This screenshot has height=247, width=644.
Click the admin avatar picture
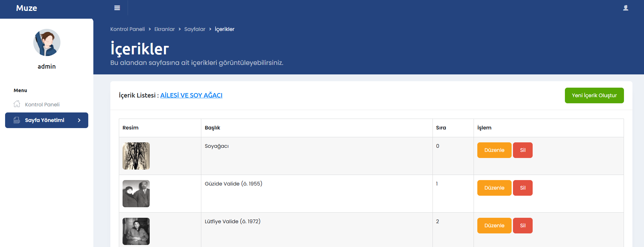47,42
